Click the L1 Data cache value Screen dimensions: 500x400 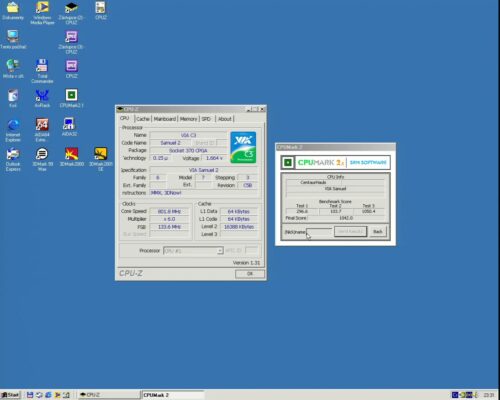click(x=239, y=211)
